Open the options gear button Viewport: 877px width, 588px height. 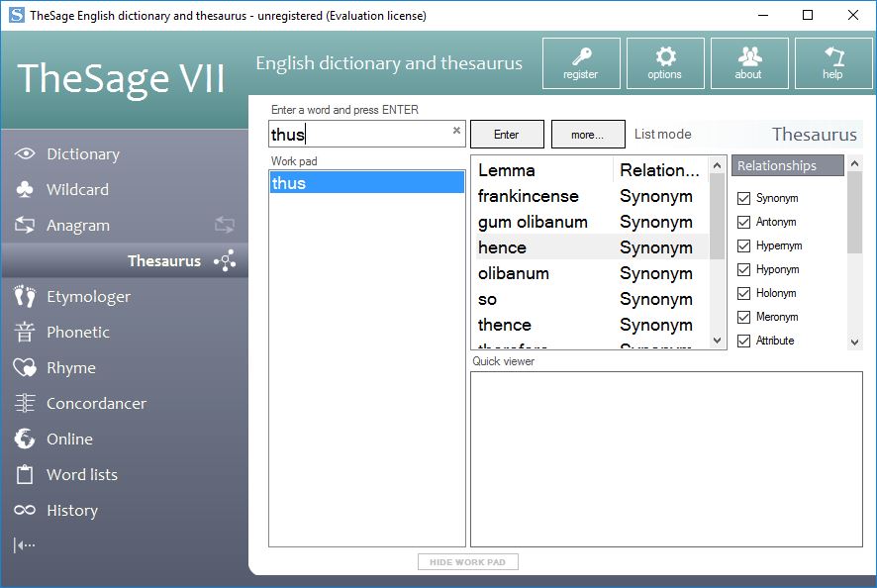(665, 63)
